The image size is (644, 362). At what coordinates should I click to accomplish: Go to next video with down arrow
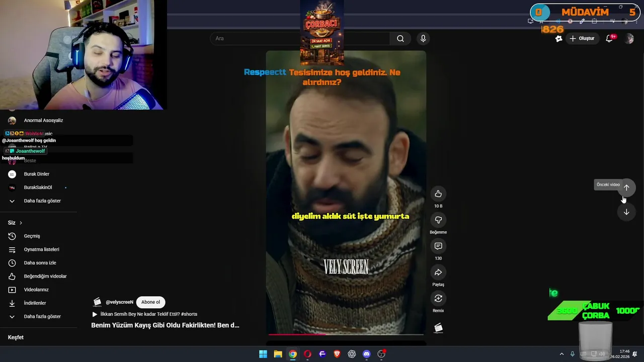coord(626,212)
